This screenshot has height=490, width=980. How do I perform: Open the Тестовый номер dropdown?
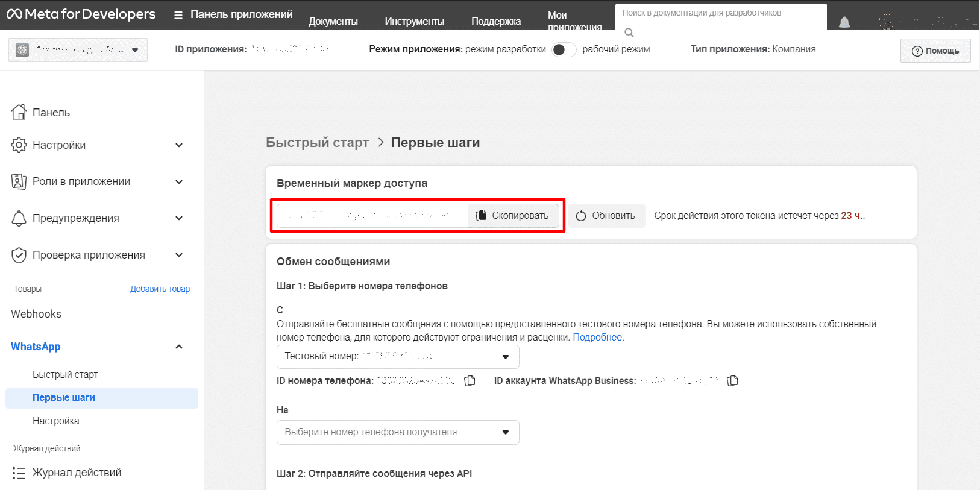pyautogui.click(x=398, y=357)
